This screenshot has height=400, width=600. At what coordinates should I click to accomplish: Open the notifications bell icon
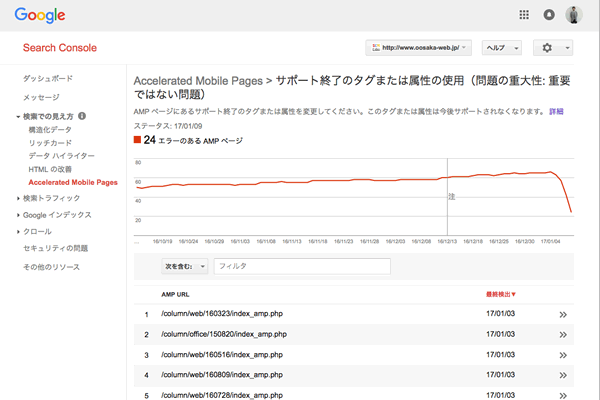[549, 15]
